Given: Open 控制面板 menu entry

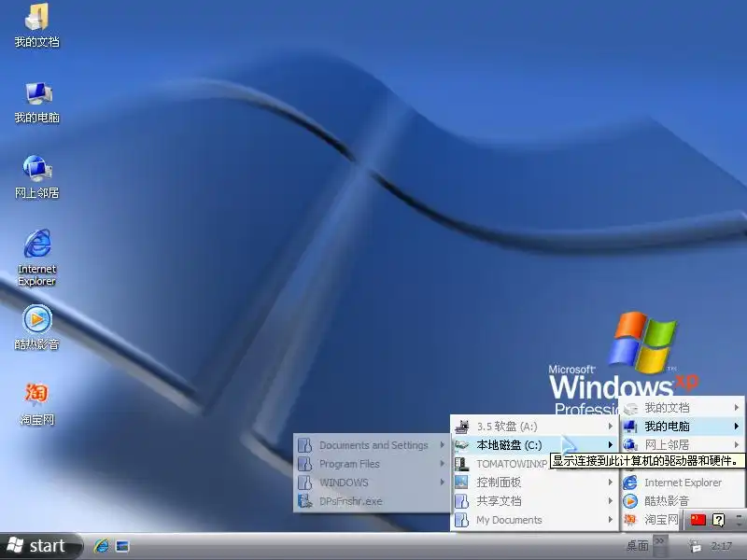Looking at the screenshot, I should pyautogui.click(x=534, y=483).
